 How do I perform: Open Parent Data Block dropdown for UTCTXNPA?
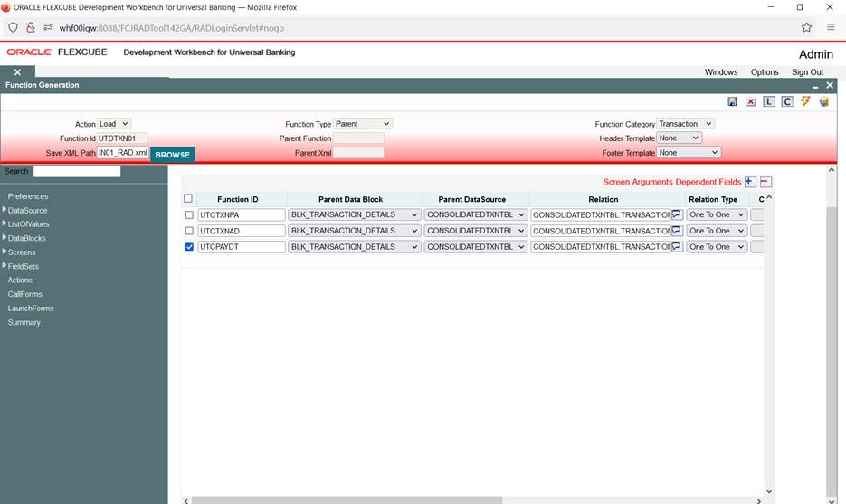coord(354,214)
